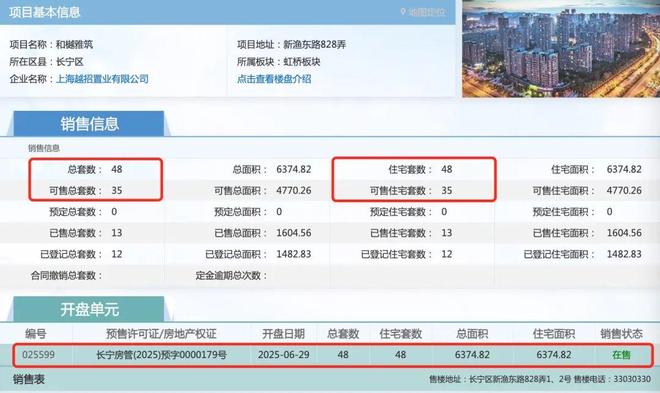The height and width of the screenshot is (393, 660).
Task: Click unit number 025599
Action: tap(38, 355)
